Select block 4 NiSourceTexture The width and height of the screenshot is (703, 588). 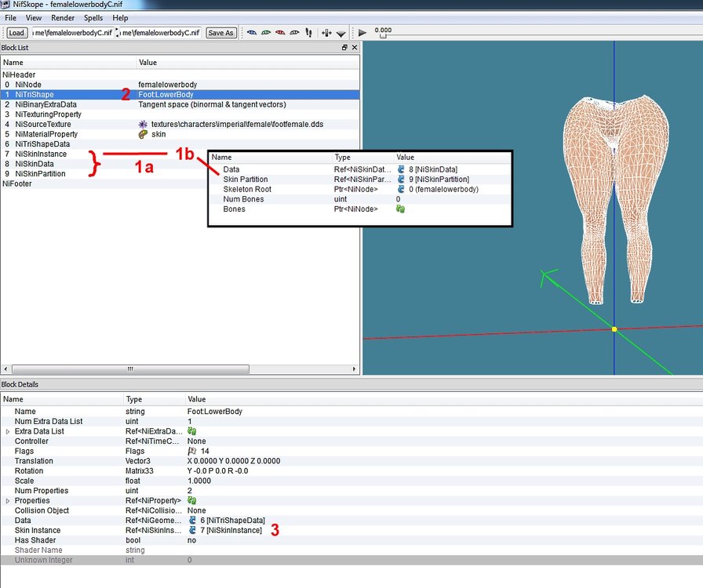coord(180,124)
